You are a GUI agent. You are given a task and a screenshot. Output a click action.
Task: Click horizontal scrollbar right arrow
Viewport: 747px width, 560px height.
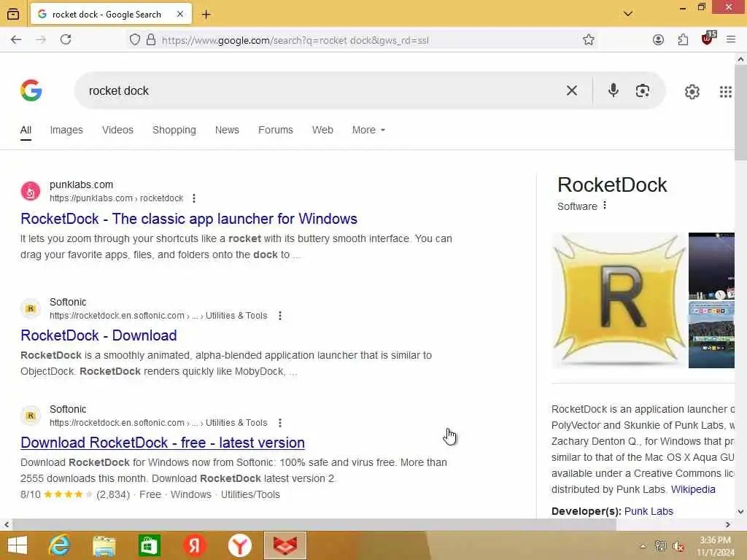pos(727,525)
